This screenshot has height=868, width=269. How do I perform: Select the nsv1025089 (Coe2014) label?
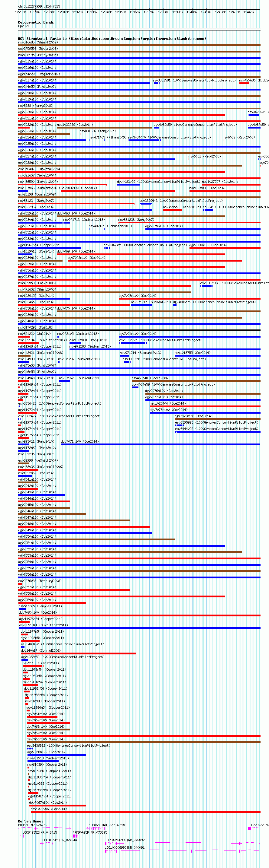point(207,188)
